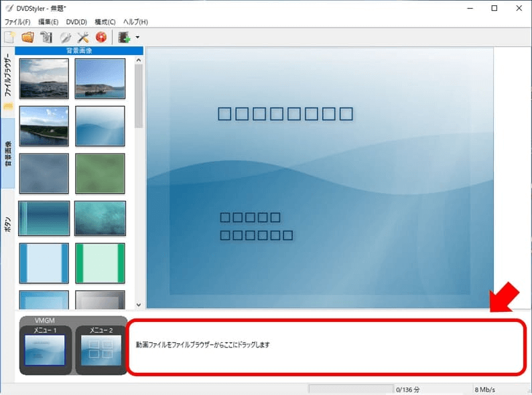Open the DVD(D) menu
Viewport: 532px width, 395px height.
click(x=76, y=22)
